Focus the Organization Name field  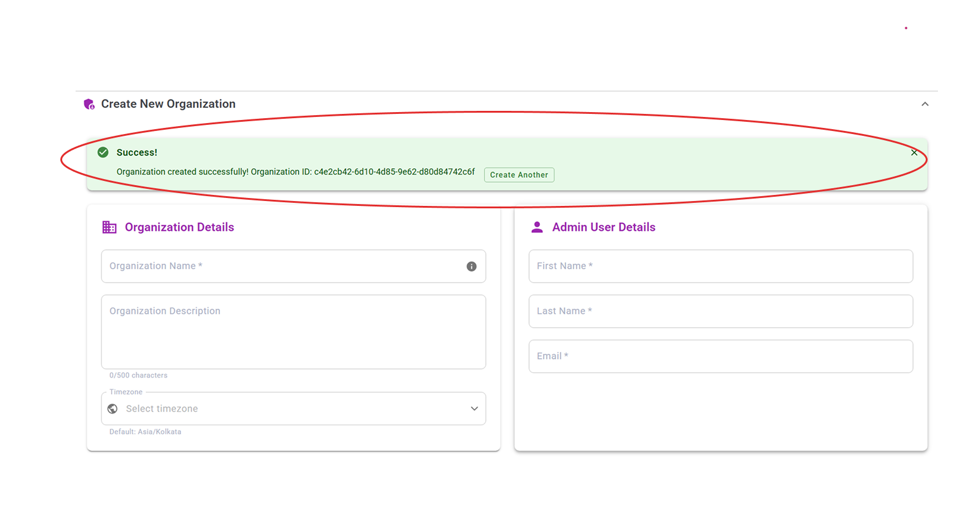click(280, 266)
